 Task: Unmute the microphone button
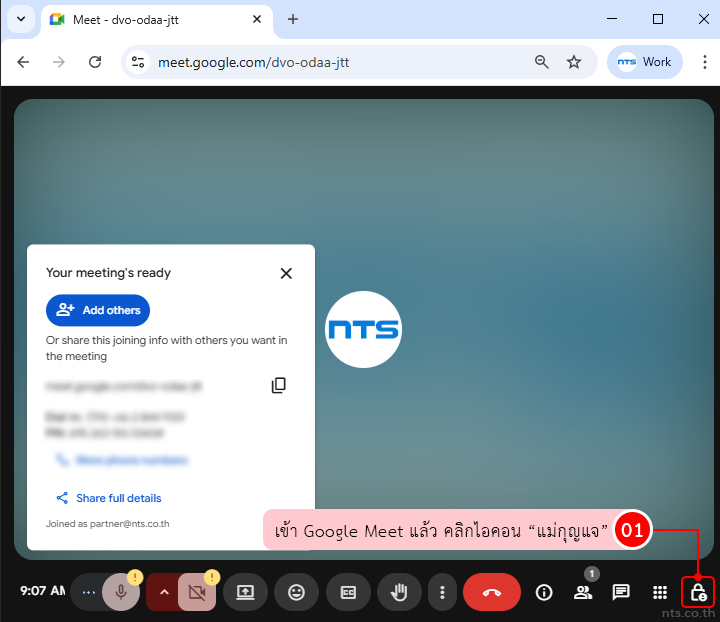121,592
